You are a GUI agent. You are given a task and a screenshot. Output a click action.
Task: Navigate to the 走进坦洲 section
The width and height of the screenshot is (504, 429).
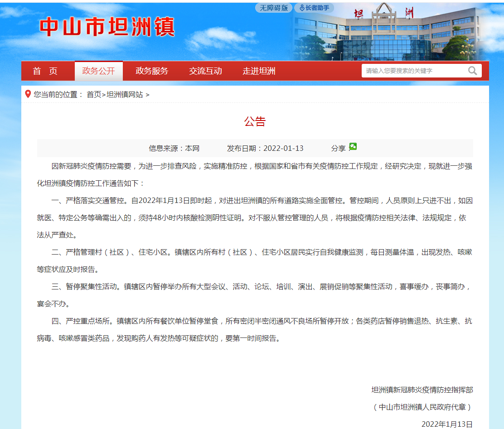(x=259, y=71)
